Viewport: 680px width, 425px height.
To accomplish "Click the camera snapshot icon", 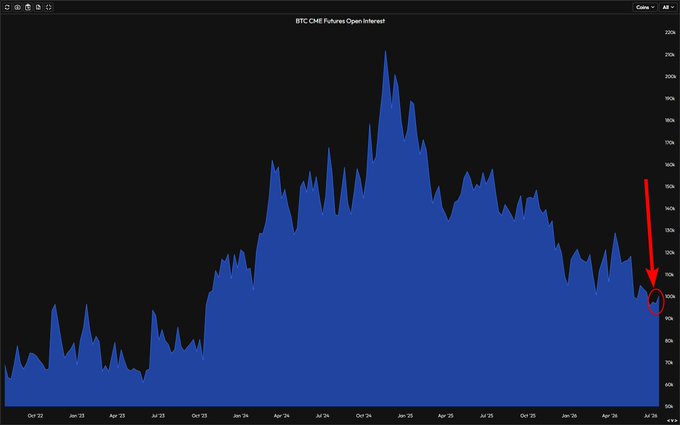I will point(17,7).
